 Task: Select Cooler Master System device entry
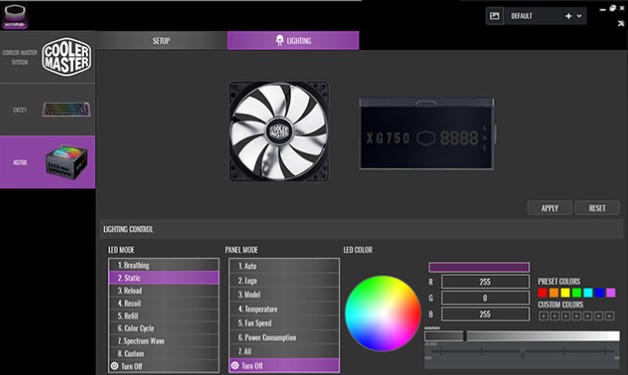click(x=48, y=57)
